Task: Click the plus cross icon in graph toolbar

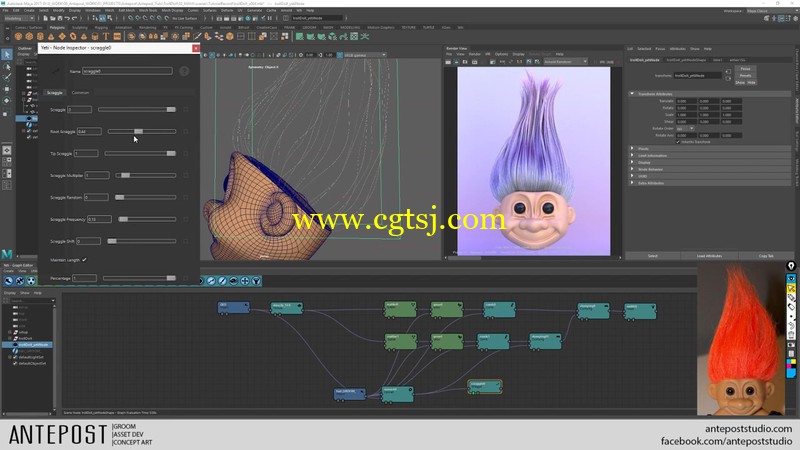Action: click(245, 281)
